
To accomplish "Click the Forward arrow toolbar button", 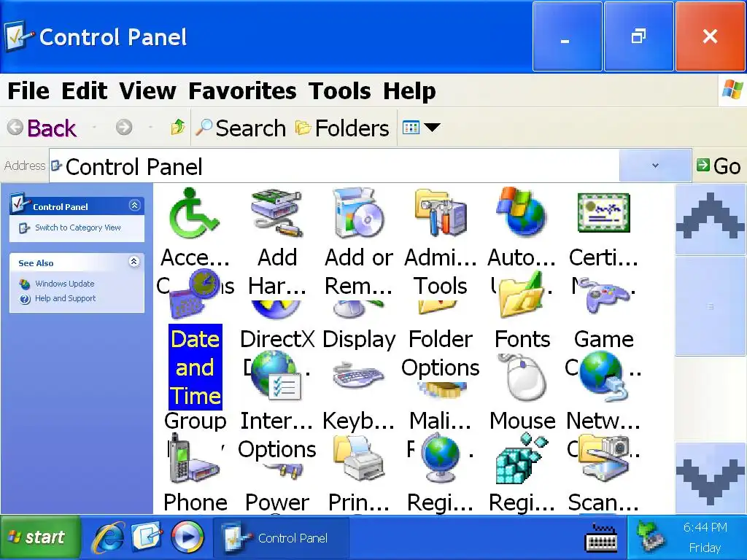I will pos(124,127).
